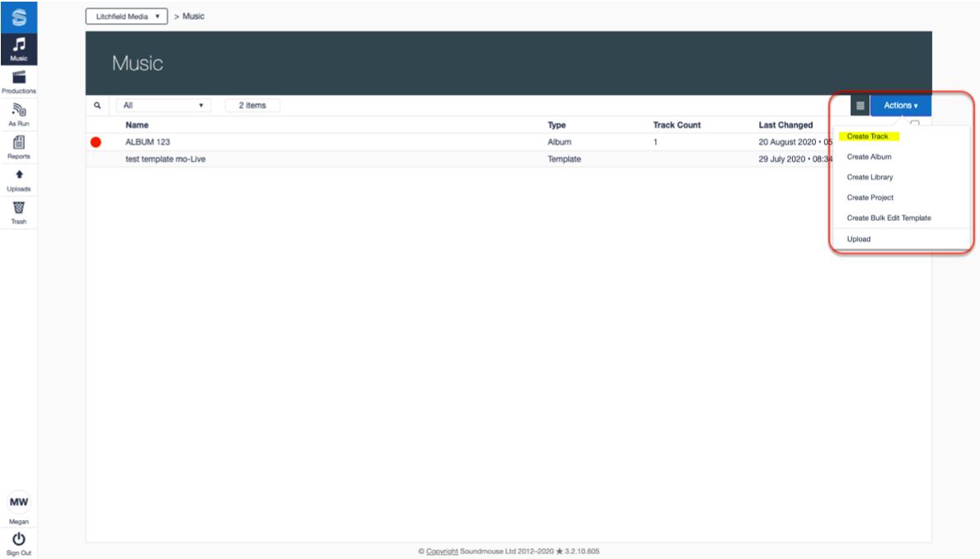Collapse the Actions dropdown button
980x559 pixels.
click(x=901, y=106)
